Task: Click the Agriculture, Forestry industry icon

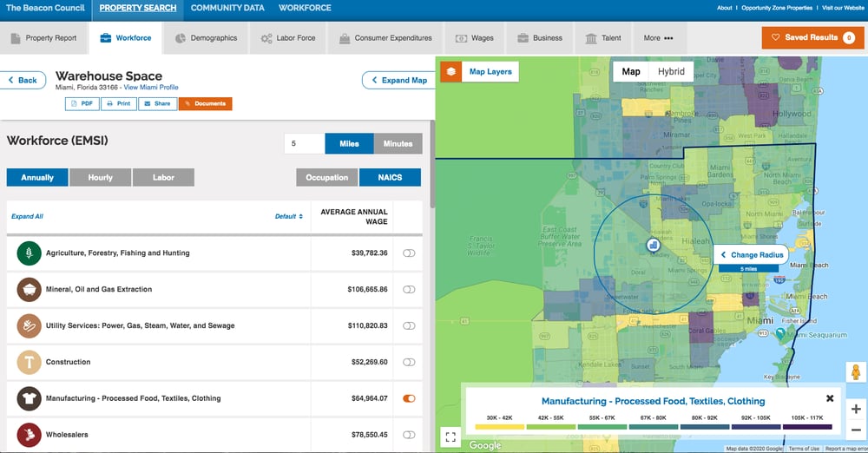Action: point(29,253)
